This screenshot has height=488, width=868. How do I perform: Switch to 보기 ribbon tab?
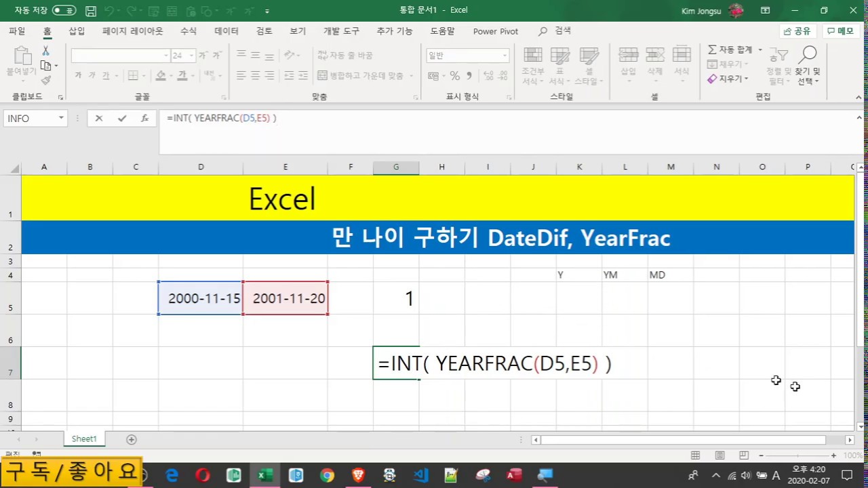coord(298,31)
